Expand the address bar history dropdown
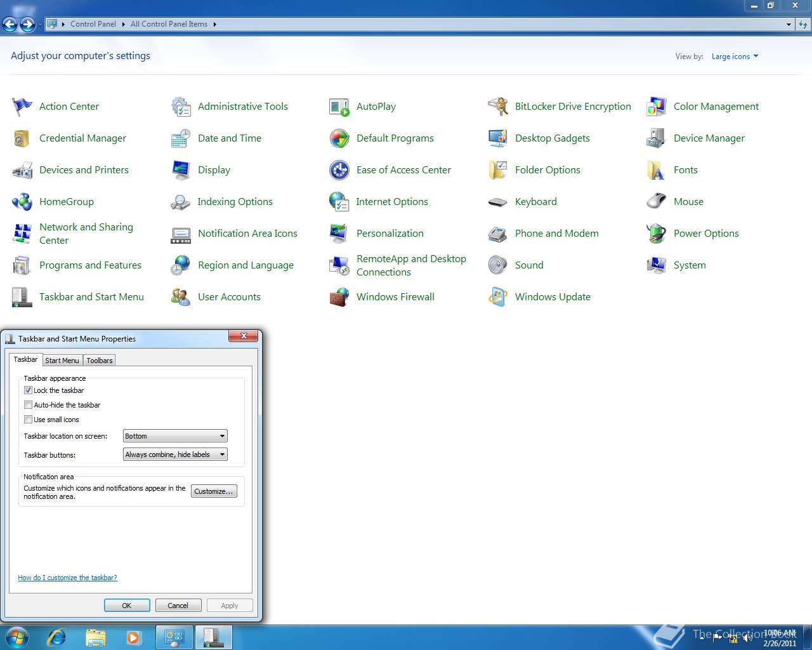The width and height of the screenshot is (812, 650). click(x=789, y=24)
